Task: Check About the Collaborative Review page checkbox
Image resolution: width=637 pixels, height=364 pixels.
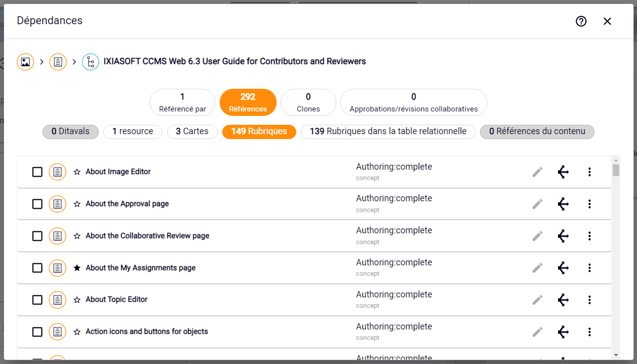Action: pos(37,236)
